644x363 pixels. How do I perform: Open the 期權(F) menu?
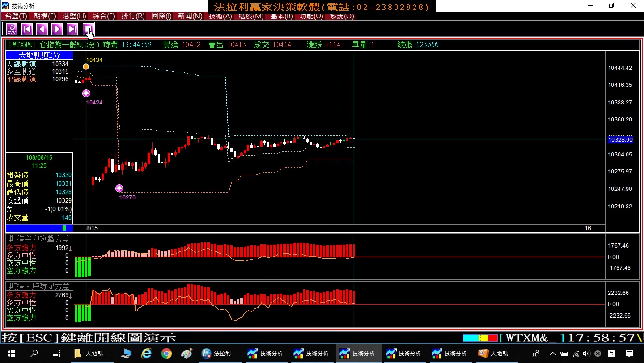point(45,16)
